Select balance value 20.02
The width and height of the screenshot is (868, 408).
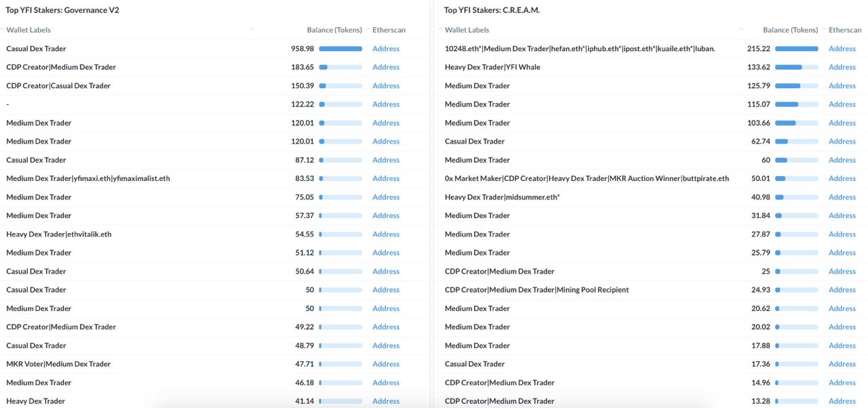761,327
